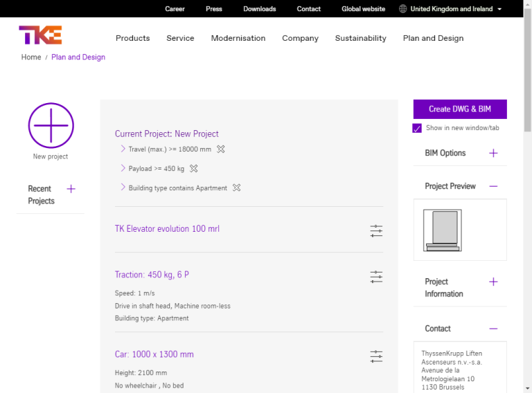The image size is (532, 393).
Task: Click the 'Speed: 1 m/s' text
Action: 134,293
